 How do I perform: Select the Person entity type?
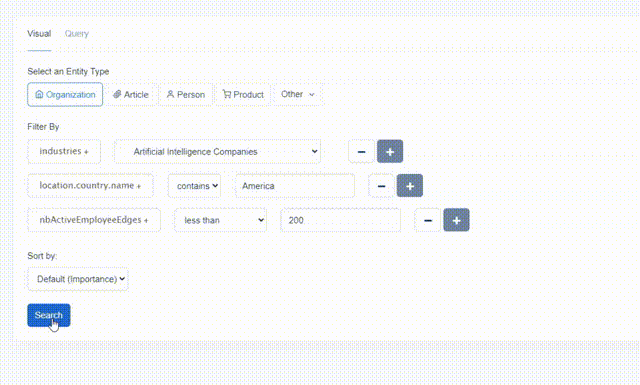coord(186,94)
